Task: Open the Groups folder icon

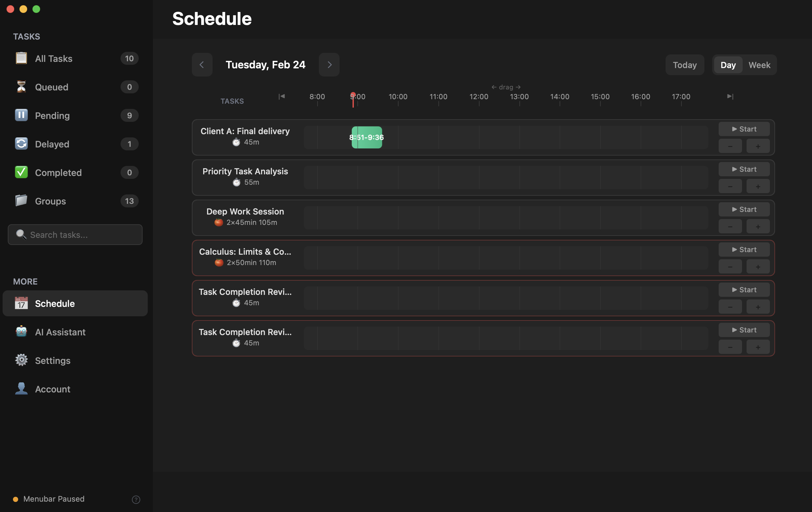Action: pos(21,201)
